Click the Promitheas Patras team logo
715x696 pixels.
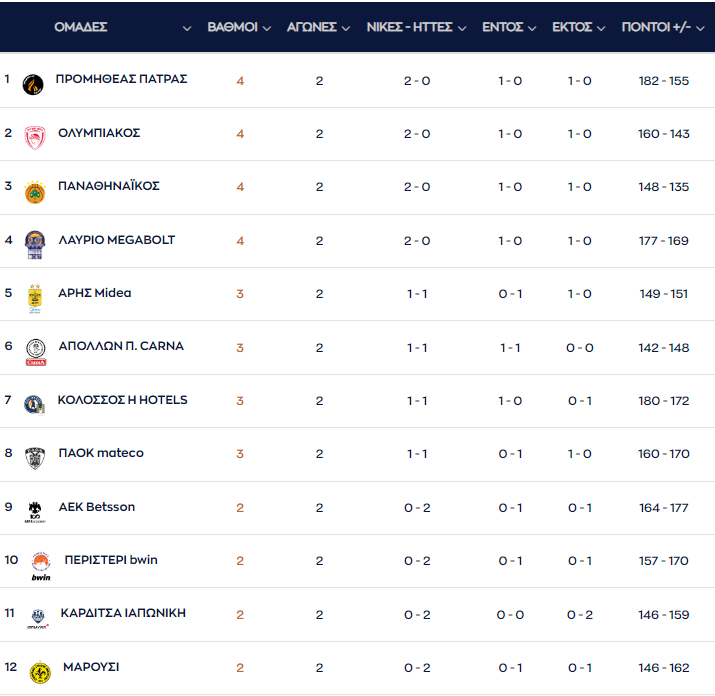click(33, 84)
